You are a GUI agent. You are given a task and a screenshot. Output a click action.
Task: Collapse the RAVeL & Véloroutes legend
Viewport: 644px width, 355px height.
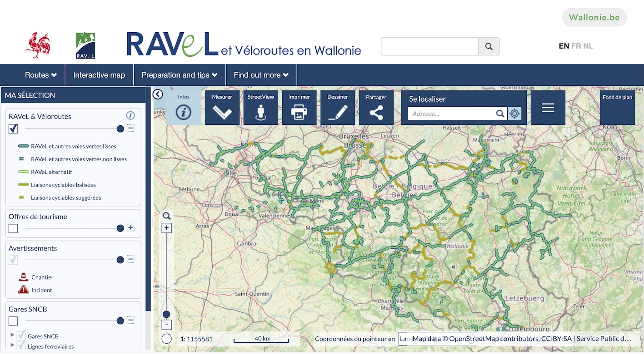(x=130, y=128)
